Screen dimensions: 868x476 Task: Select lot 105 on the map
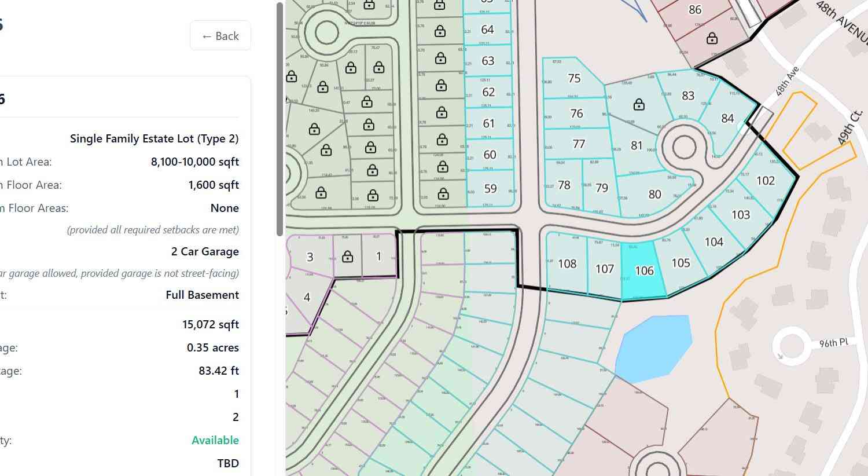point(681,263)
